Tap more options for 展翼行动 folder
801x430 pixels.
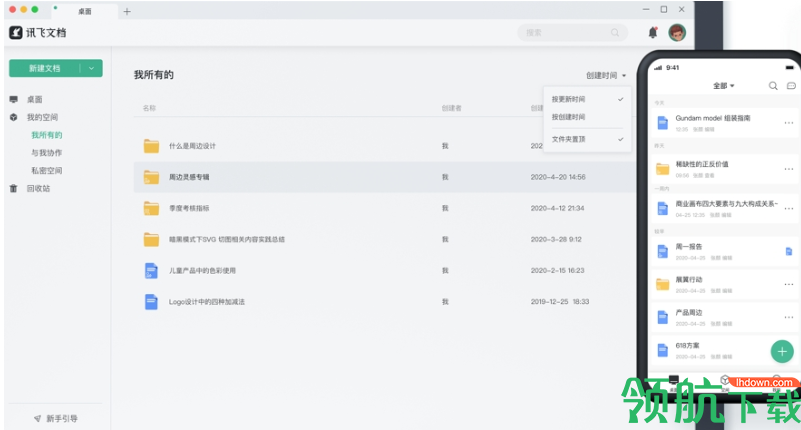[x=789, y=284]
